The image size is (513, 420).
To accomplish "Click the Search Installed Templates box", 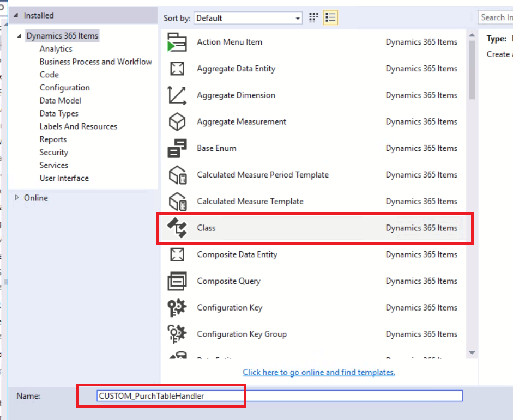I will pyautogui.click(x=496, y=17).
